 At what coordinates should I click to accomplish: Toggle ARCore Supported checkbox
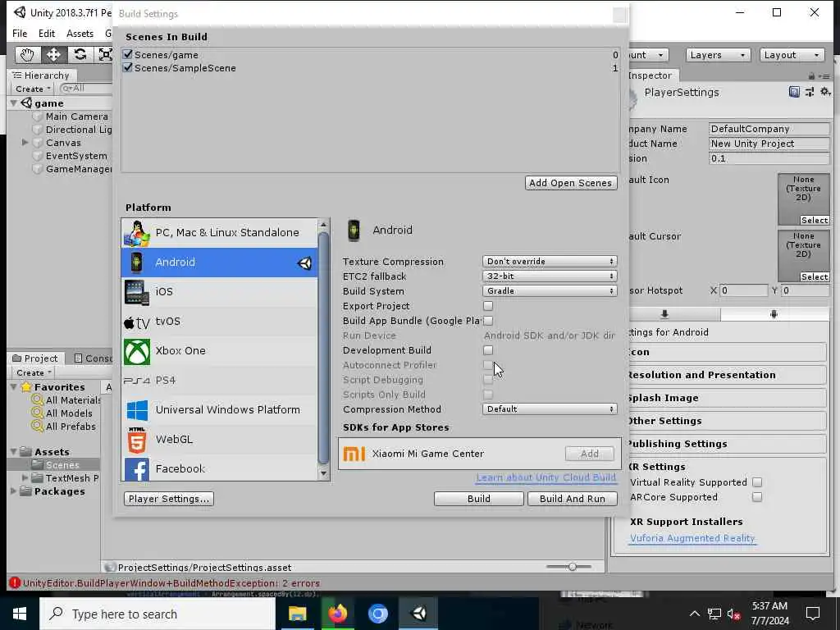tap(757, 497)
